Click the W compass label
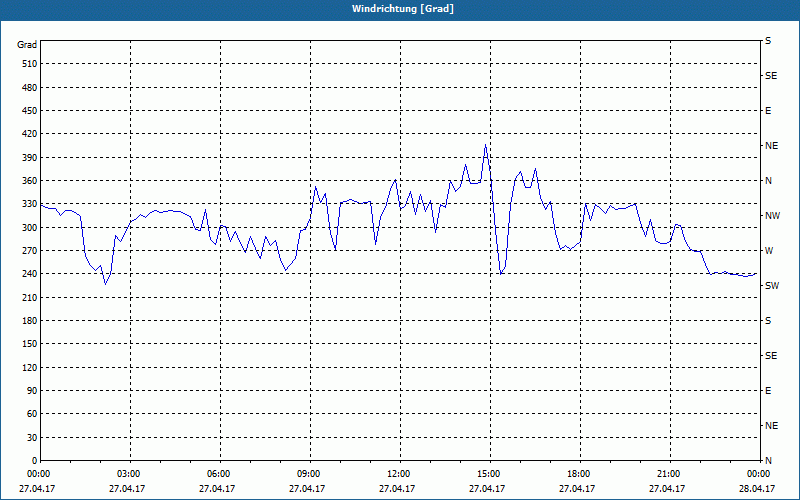Viewport: 800px width, 500px height. 769,251
